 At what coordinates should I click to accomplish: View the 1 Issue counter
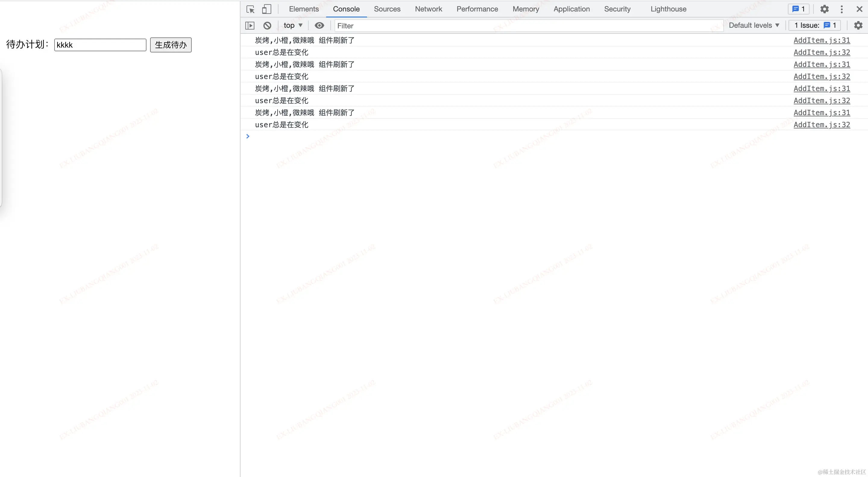814,25
